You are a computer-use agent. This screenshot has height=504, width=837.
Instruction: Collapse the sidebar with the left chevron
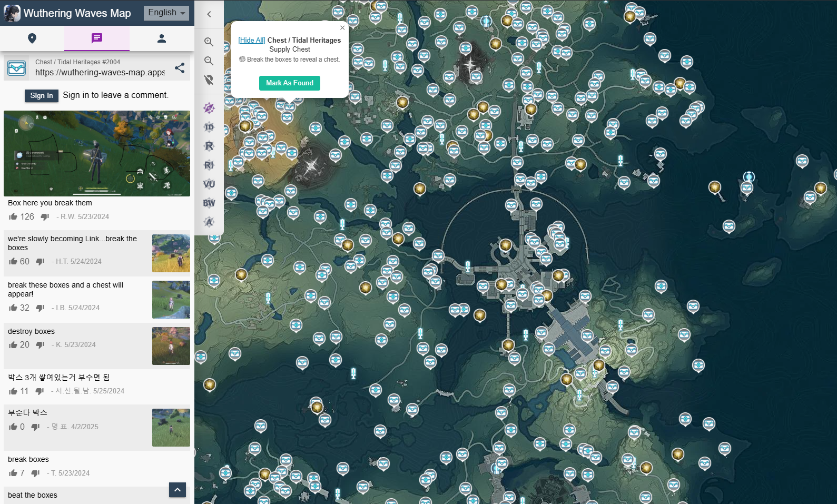[209, 14]
